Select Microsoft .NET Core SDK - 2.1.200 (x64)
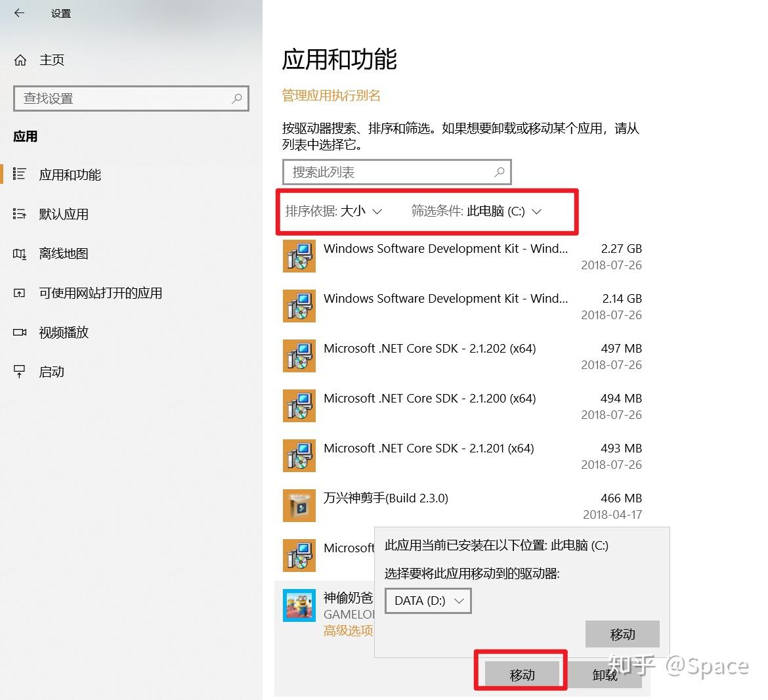Screen dimensions: 768x700 [462, 406]
